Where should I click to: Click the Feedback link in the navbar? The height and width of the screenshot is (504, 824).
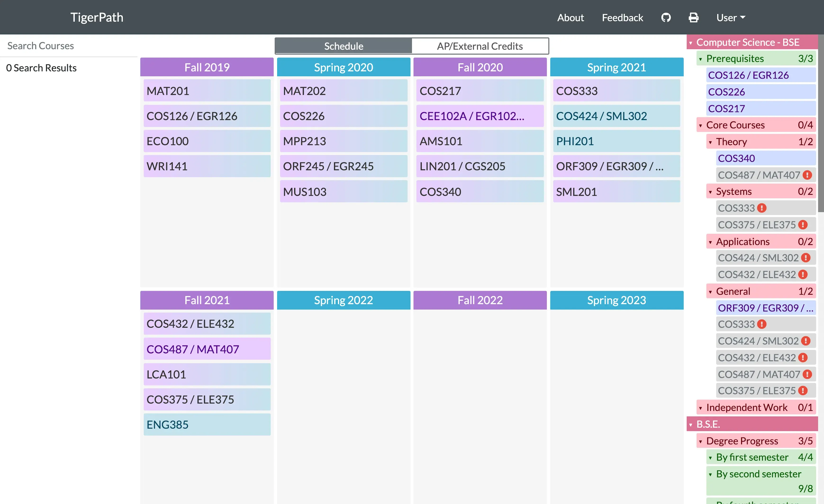[623, 17]
